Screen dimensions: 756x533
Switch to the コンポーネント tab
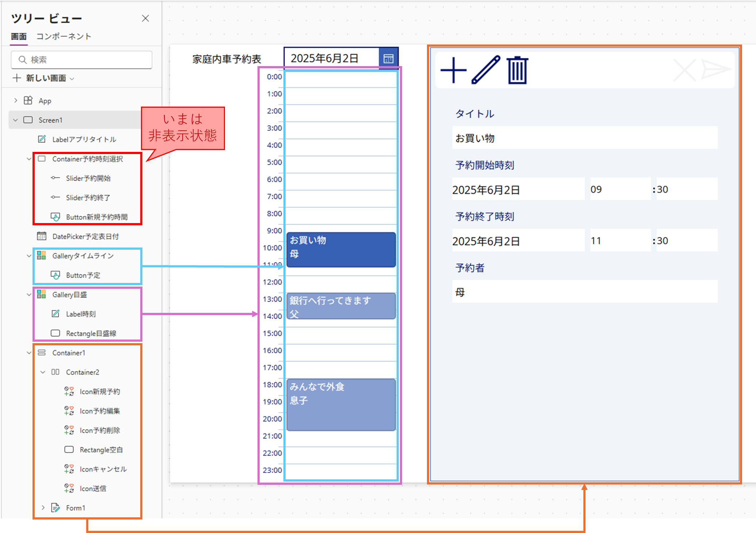coord(64,37)
